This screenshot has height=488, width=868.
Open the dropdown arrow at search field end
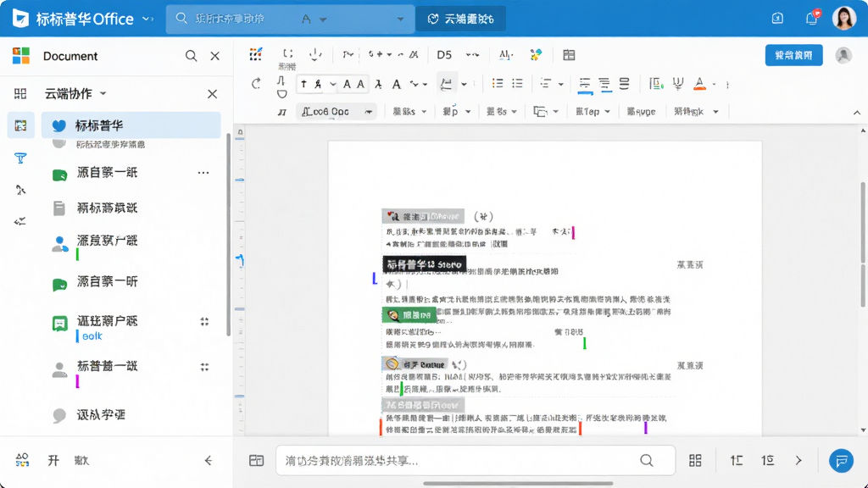400,19
